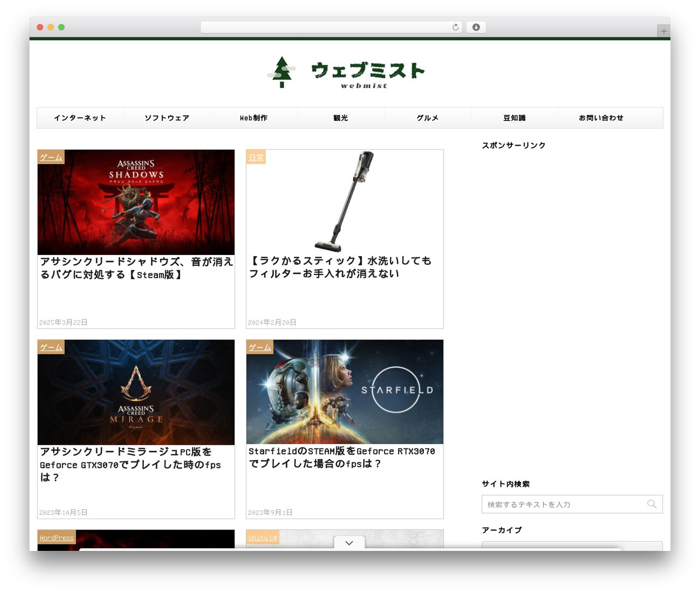Click the download icon in toolbar
Image resolution: width=700 pixels, height=593 pixels.
tap(476, 27)
